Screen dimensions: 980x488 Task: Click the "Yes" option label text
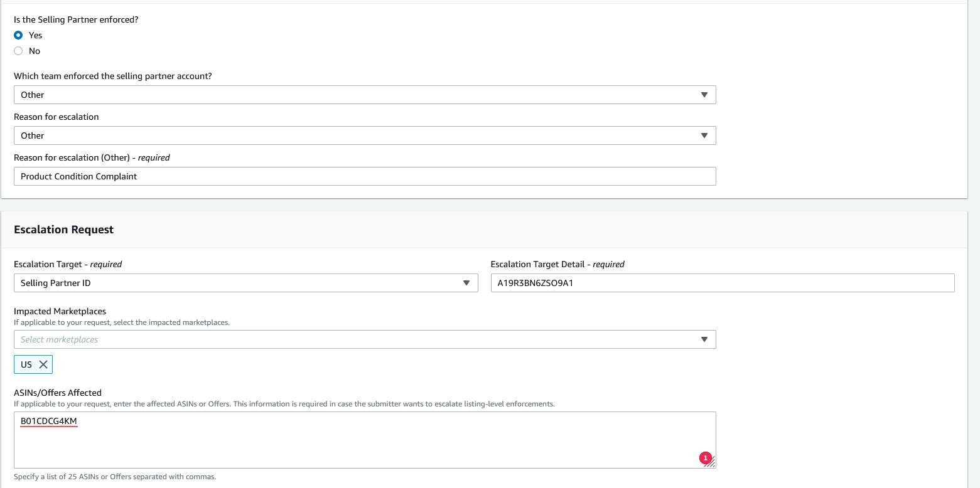pyautogui.click(x=35, y=35)
